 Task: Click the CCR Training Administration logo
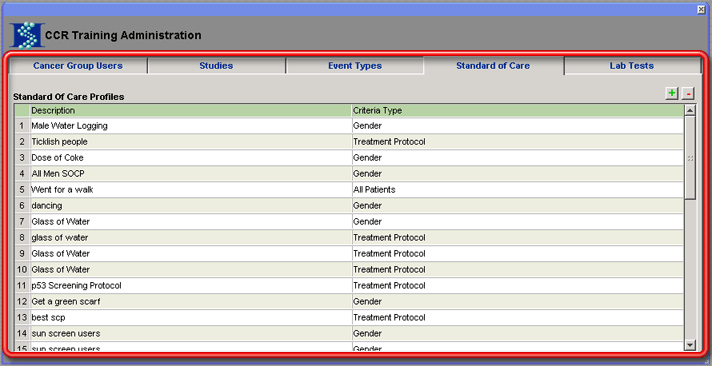coord(27,35)
